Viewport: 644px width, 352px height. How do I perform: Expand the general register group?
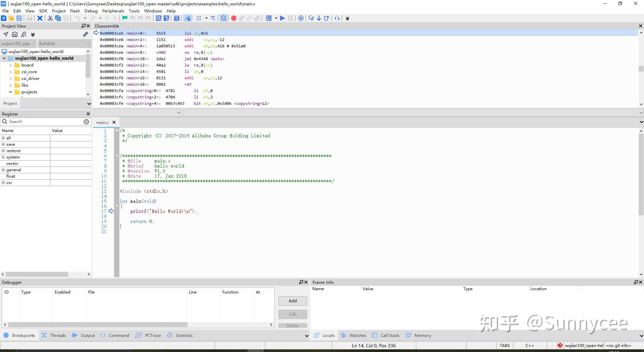coord(3,170)
